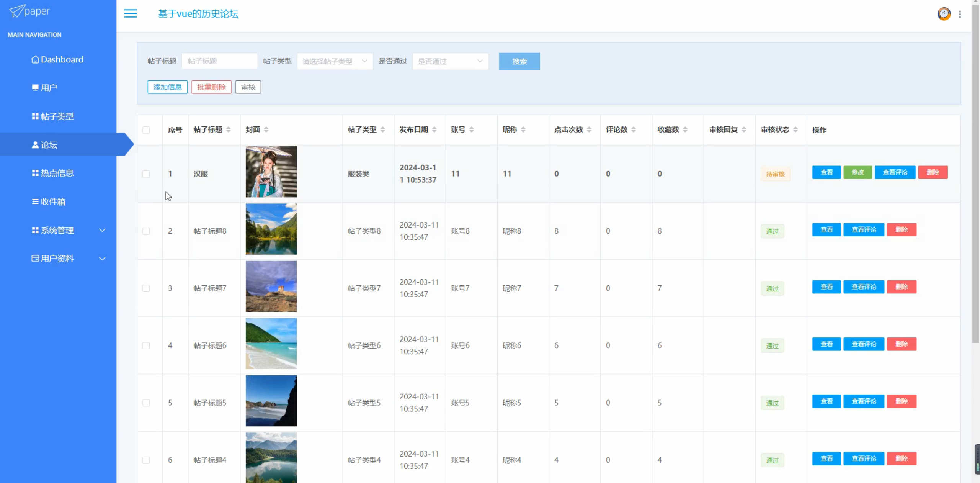Open the 帖子类型 dropdown filter
This screenshot has height=483, width=980.
pyautogui.click(x=335, y=61)
